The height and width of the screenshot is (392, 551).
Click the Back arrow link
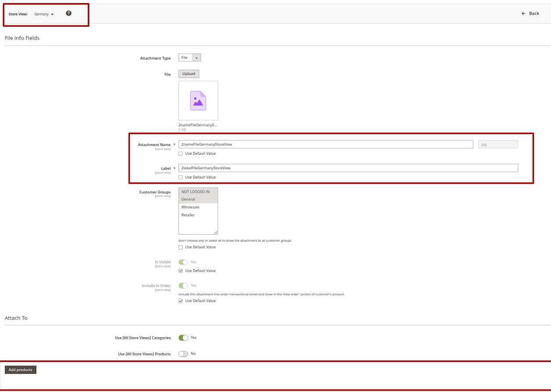pos(530,14)
